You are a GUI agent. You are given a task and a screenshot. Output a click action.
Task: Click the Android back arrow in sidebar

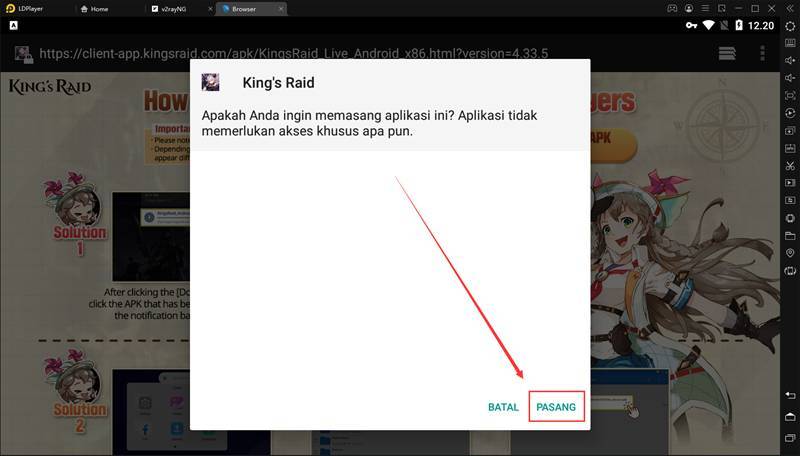coord(790,395)
